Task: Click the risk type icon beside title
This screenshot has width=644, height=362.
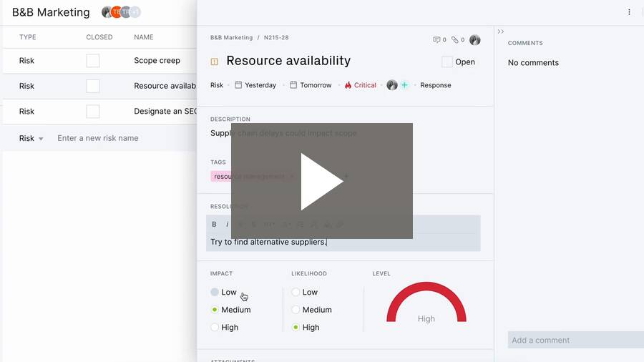Action: [214, 62]
